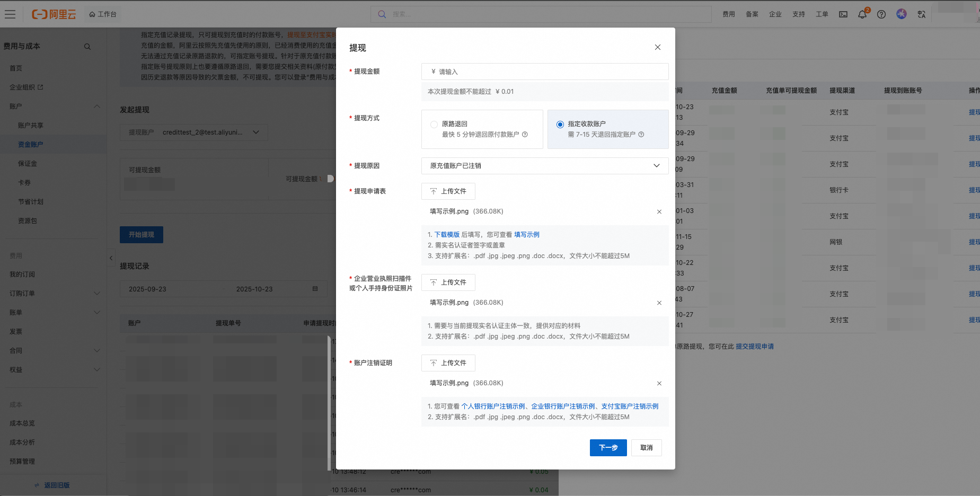The image size is (980, 496).
Task: Open 成本总览 in the sidebar
Action: (22, 423)
